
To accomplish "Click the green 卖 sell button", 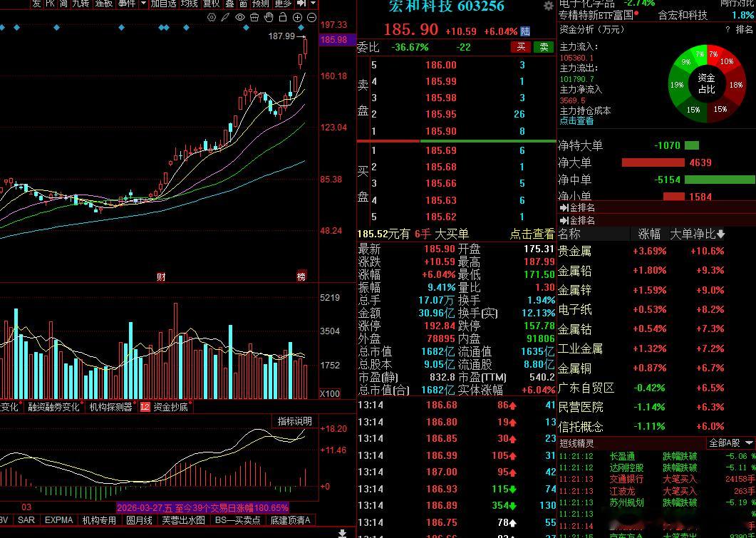I will [x=544, y=47].
